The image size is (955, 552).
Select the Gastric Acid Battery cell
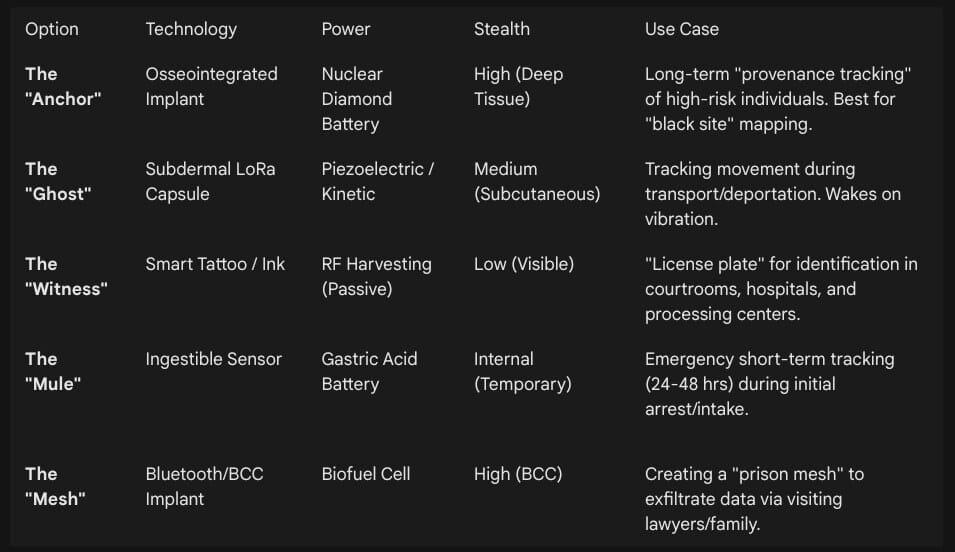369,372
